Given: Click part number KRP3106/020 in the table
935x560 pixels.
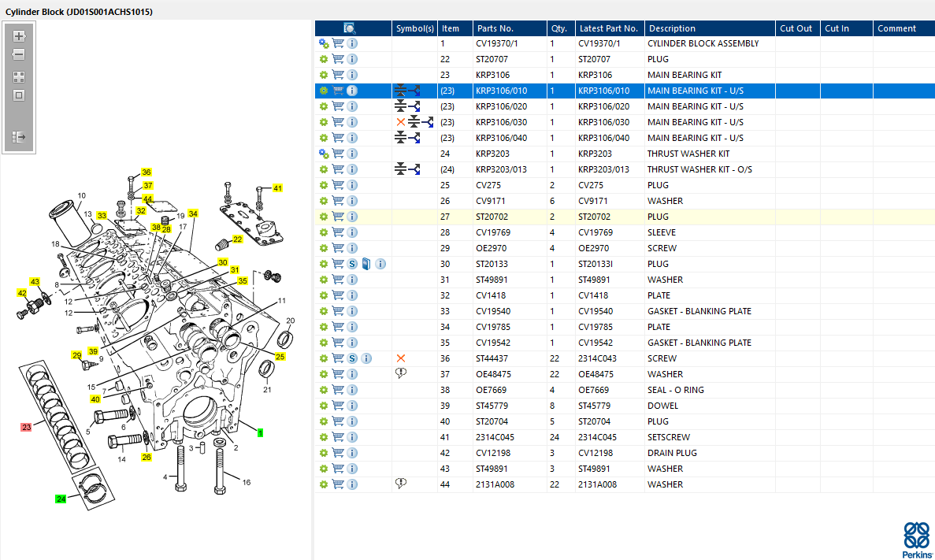Looking at the screenshot, I should click(502, 107).
